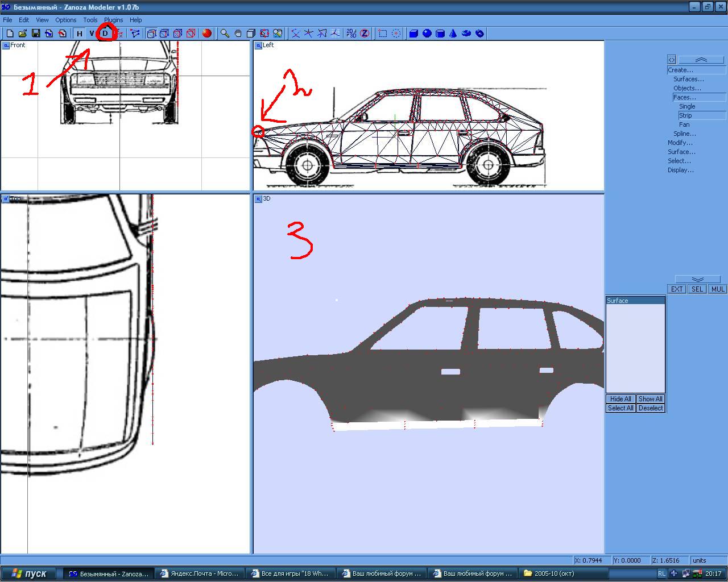
Task: Toggle the D axis button
Action: coord(105,34)
